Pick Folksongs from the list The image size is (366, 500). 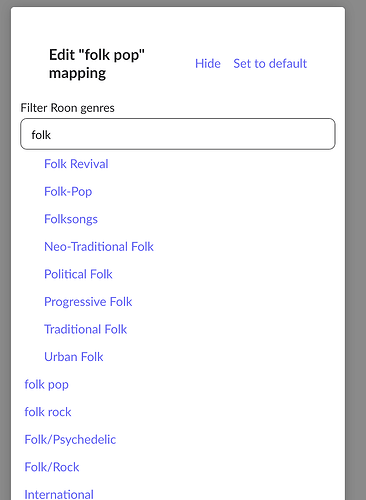click(71, 219)
